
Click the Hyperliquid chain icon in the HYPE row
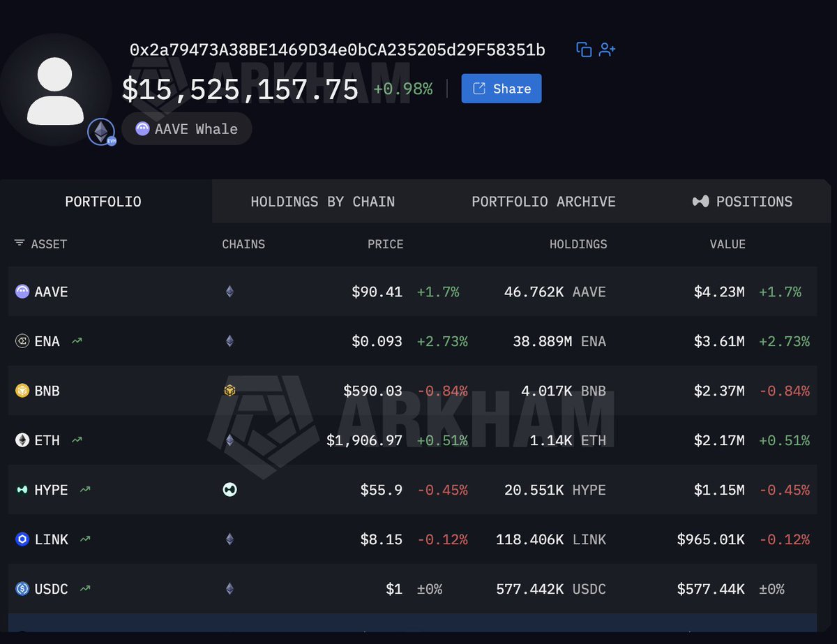tap(229, 490)
